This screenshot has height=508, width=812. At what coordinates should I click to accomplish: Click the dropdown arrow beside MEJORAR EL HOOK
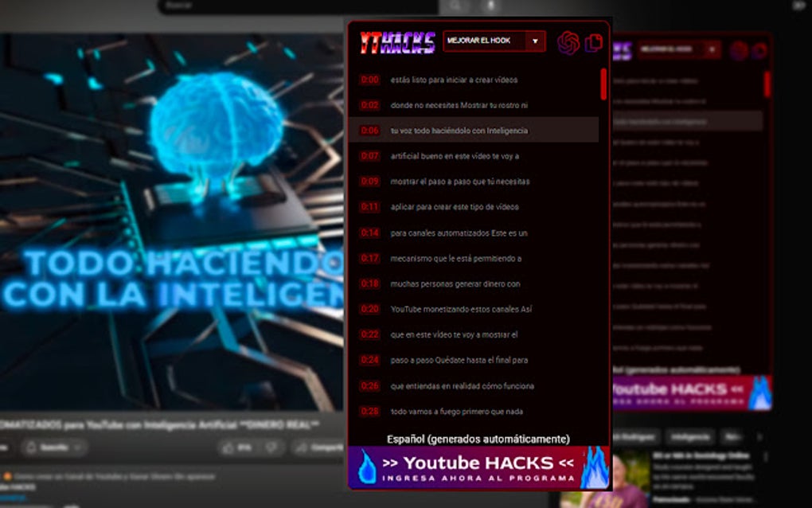point(535,41)
